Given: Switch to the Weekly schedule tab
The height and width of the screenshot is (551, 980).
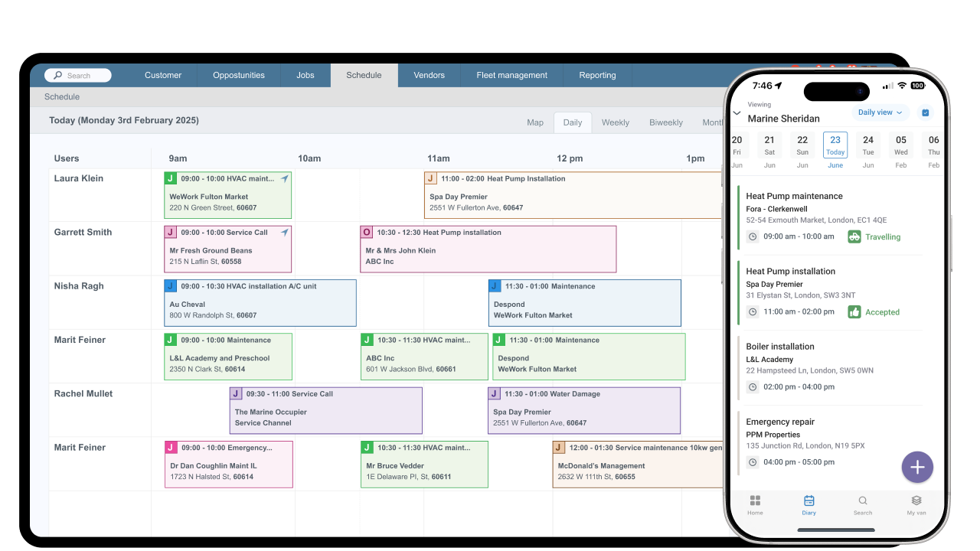Looking at the screenshot, I should click(616, 122).
